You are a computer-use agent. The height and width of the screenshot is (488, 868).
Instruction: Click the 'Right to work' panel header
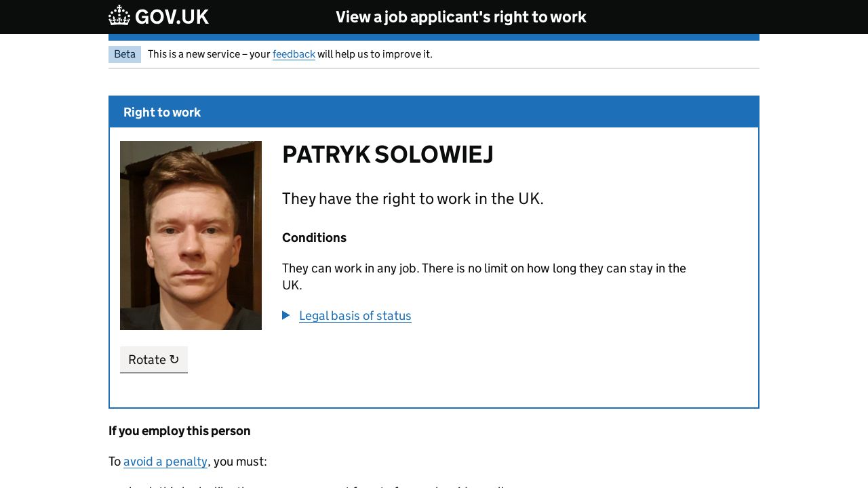click(x=162, y=113)
